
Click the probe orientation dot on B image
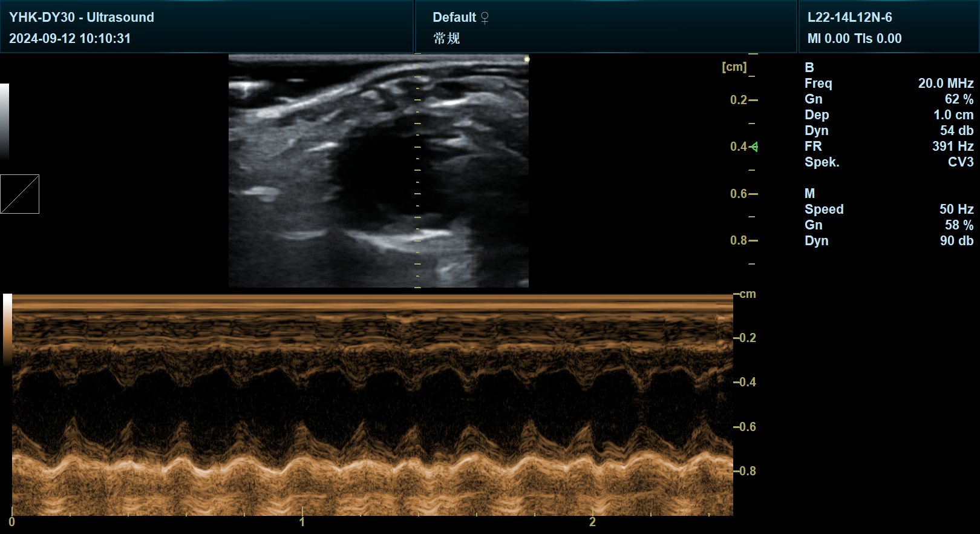tap(527, 59)
